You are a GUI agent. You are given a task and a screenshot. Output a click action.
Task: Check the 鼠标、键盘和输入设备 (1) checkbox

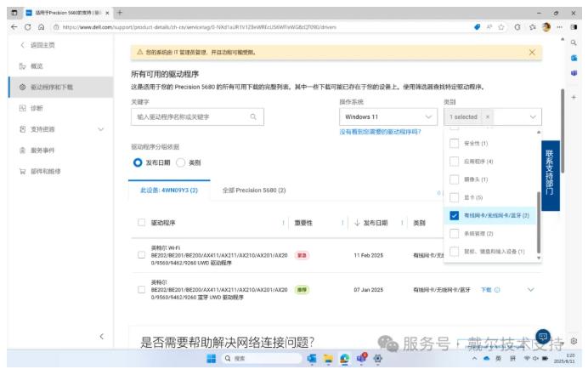coord(454,252)
